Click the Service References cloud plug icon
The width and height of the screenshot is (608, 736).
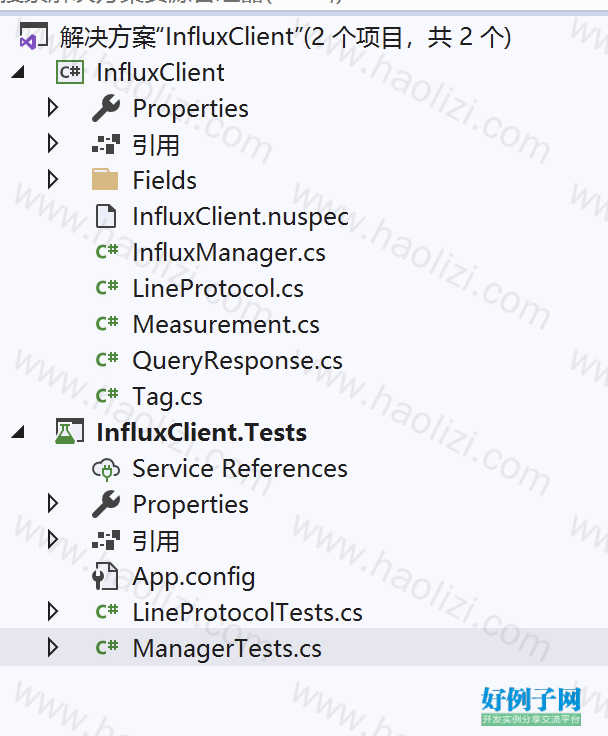[x=106, y=468]
